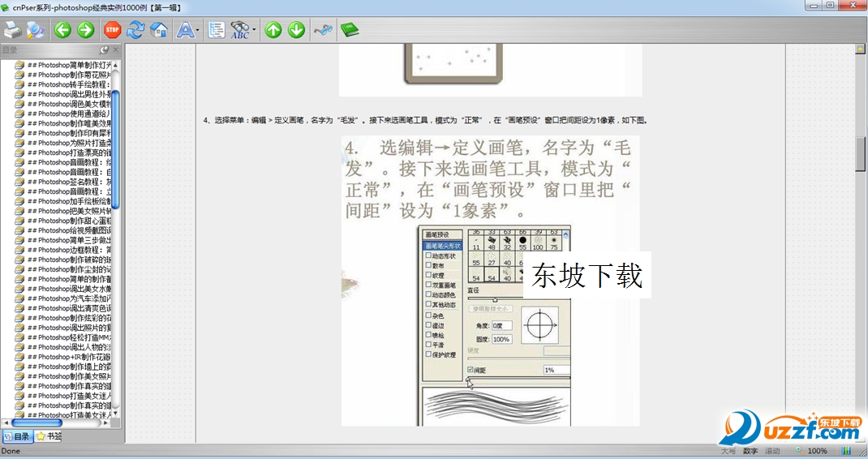This screenshot has height=459, width=868.
Task: Click the Print toolbar icon
Action: coord(12,30)
